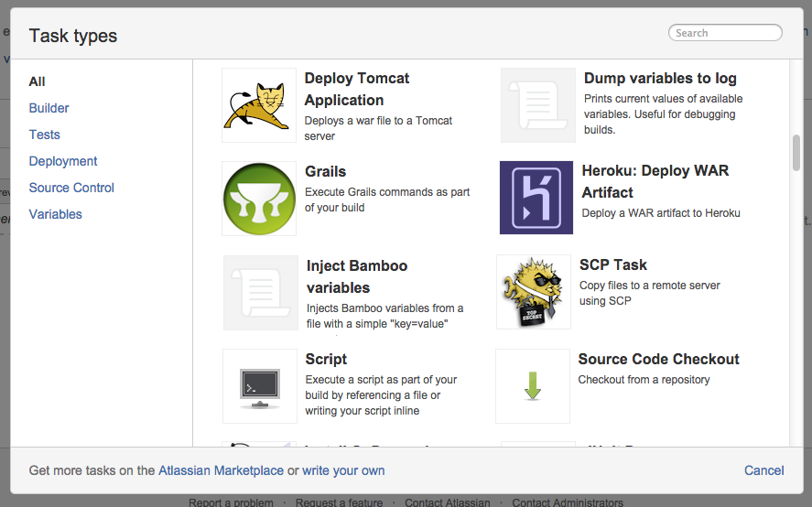Click 'Execute Grails commands' description text

point(387,200)
